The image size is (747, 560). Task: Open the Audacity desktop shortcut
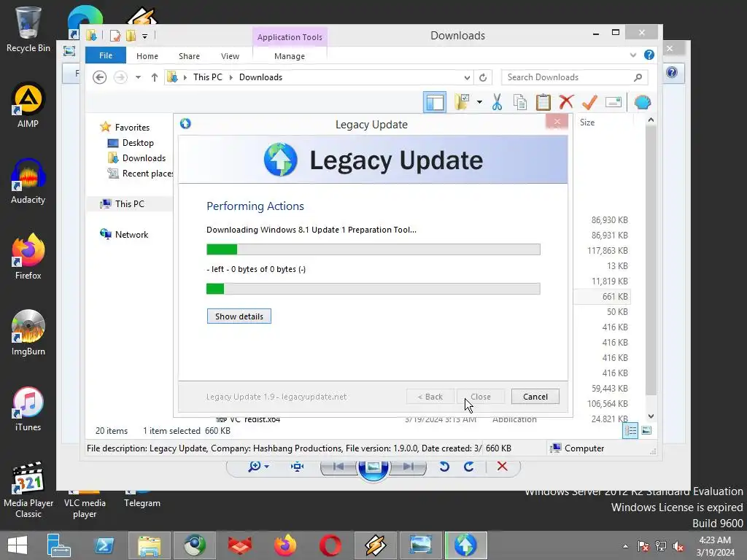[28, 182]
